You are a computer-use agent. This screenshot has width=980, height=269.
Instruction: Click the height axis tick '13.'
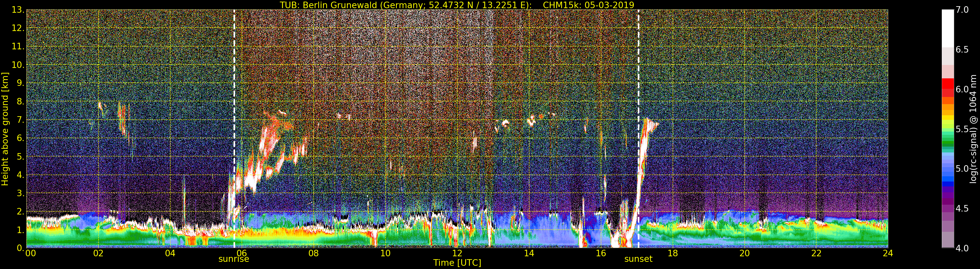18,10
